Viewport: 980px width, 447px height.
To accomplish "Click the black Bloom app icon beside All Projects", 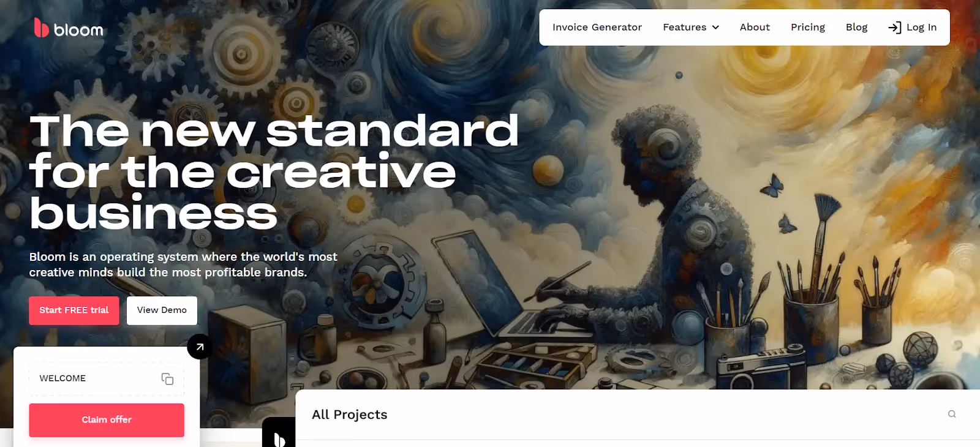I will click(x=279, y=434).
